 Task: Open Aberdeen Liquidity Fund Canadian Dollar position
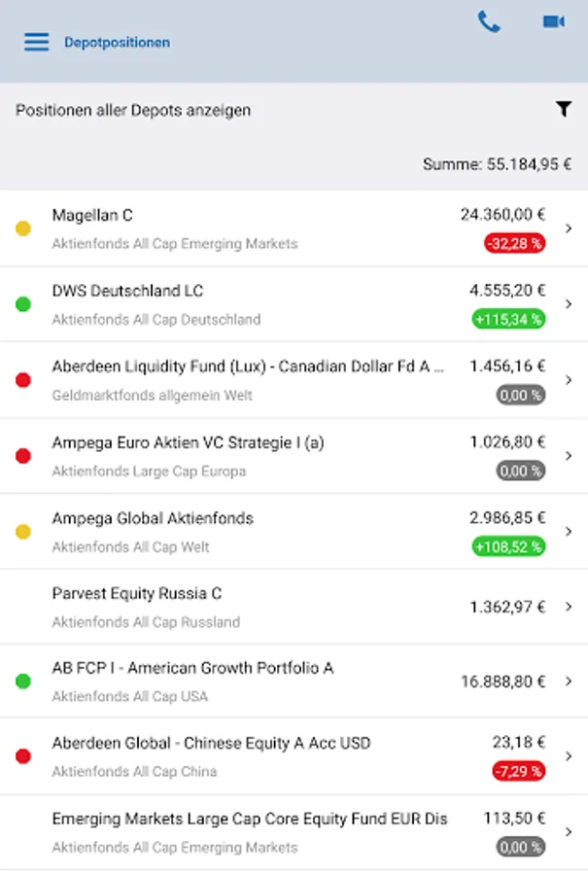pyautogui.click(x=248, y=367)
